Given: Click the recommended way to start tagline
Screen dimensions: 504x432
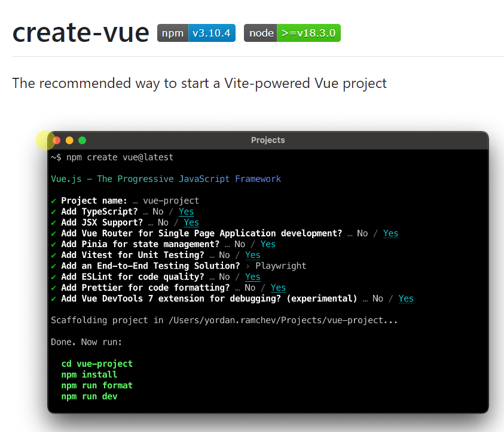Looking at the screenshot, I should [199, 83].
